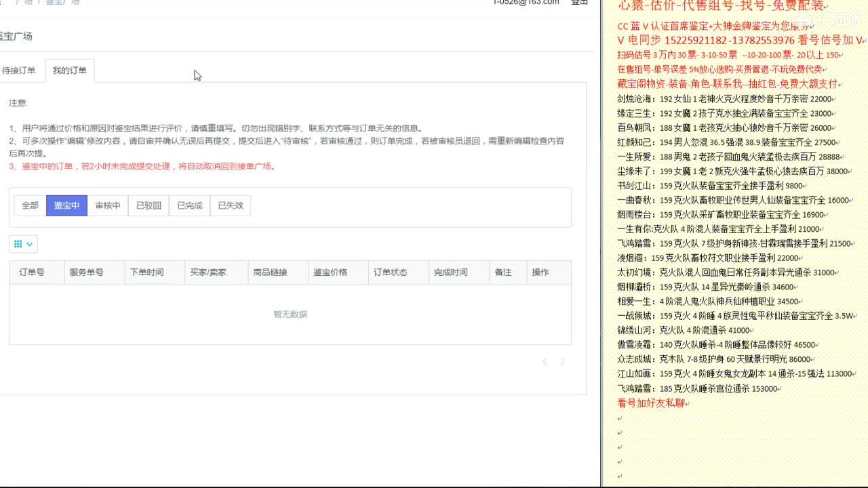Image resolution: width=868 pixels, height=488 pixels.
Task: Click the blue grid layout icon above the table
Action: pyautogui.click(x=19, y=244)
